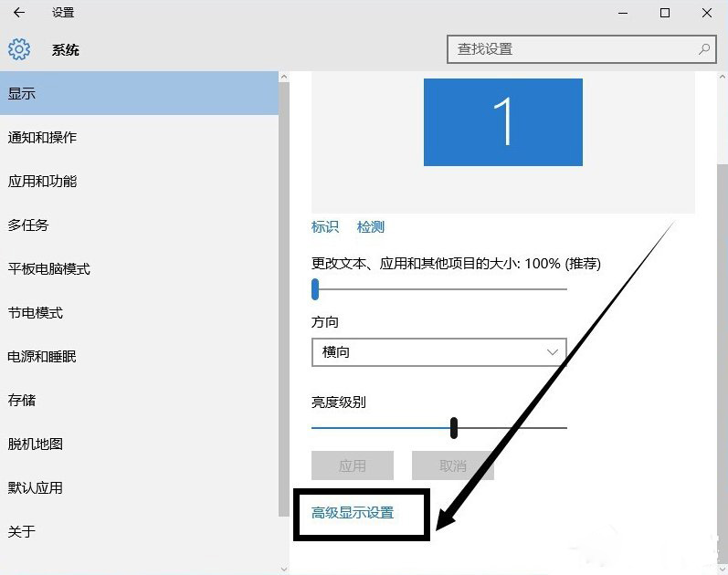Select 平板电脑模式 in sidebar
The height and width of the screenshot is (575, 728).
[49, 269]
